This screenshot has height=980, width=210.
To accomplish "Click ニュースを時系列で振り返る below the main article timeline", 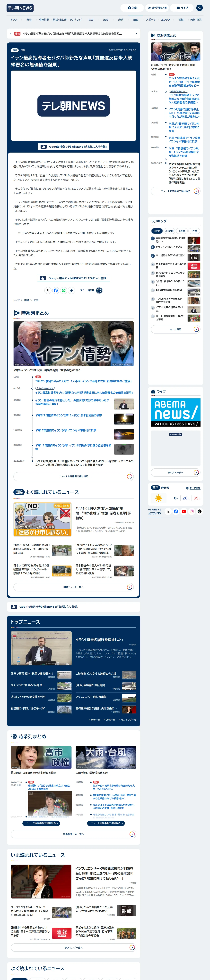I will coord(74,476).
